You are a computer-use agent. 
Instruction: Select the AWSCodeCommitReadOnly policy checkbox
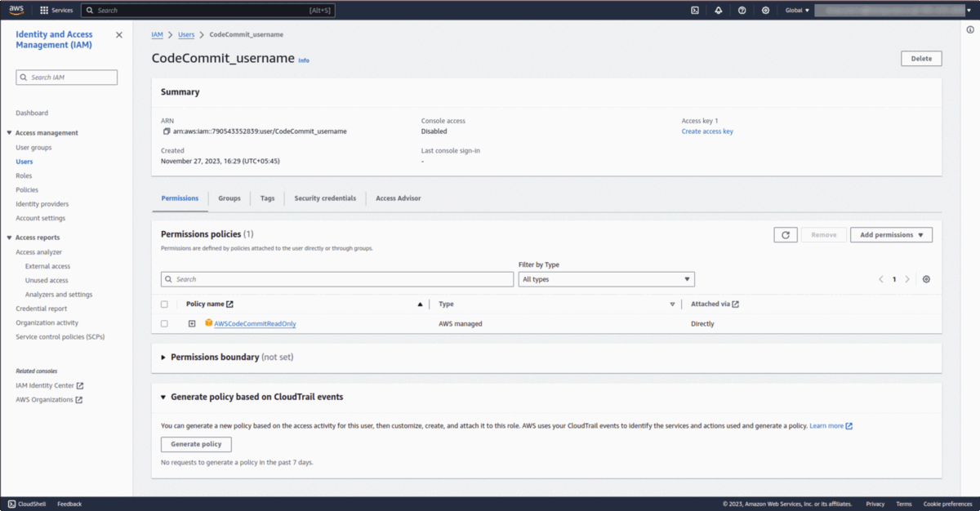point(164,324)
